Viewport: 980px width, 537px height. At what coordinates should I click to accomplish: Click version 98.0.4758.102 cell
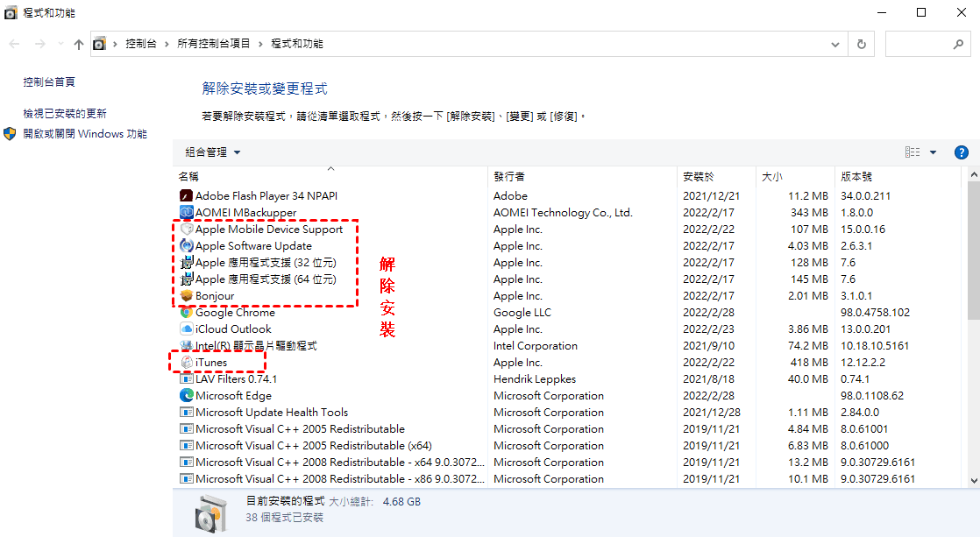875,312
